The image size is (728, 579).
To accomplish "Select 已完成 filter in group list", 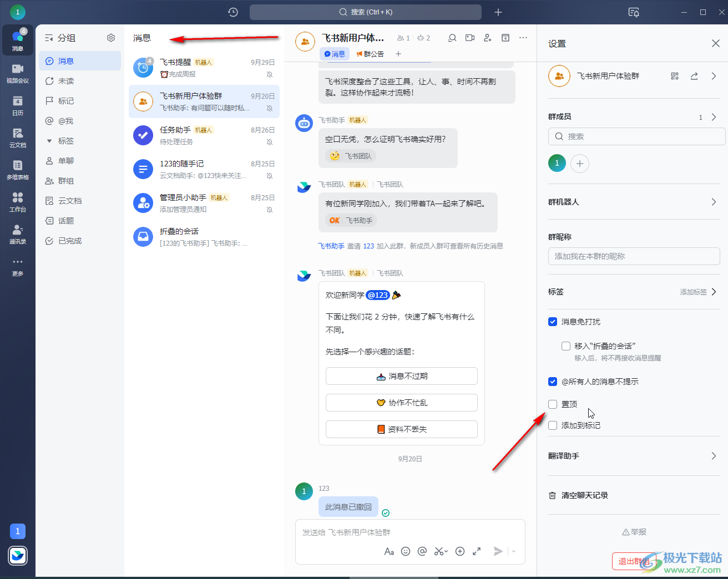I will pyautogui.click(x=80, y=241).
